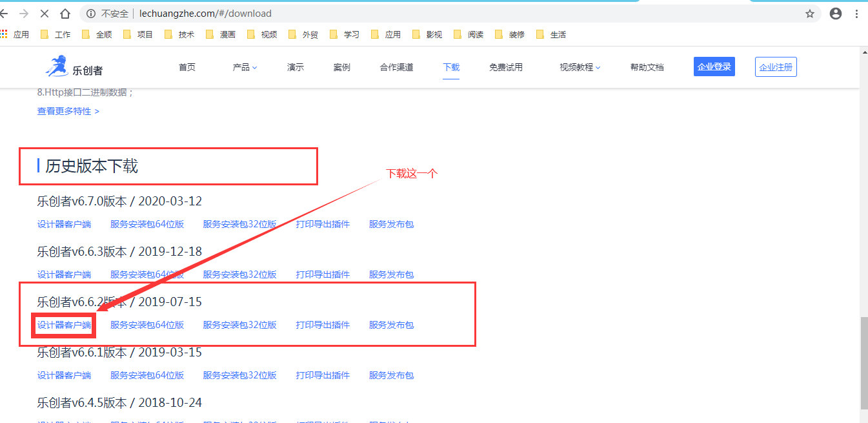Click the 企业注册 button
The height and width of the screenshot is (423, 868).
point(776,67)
